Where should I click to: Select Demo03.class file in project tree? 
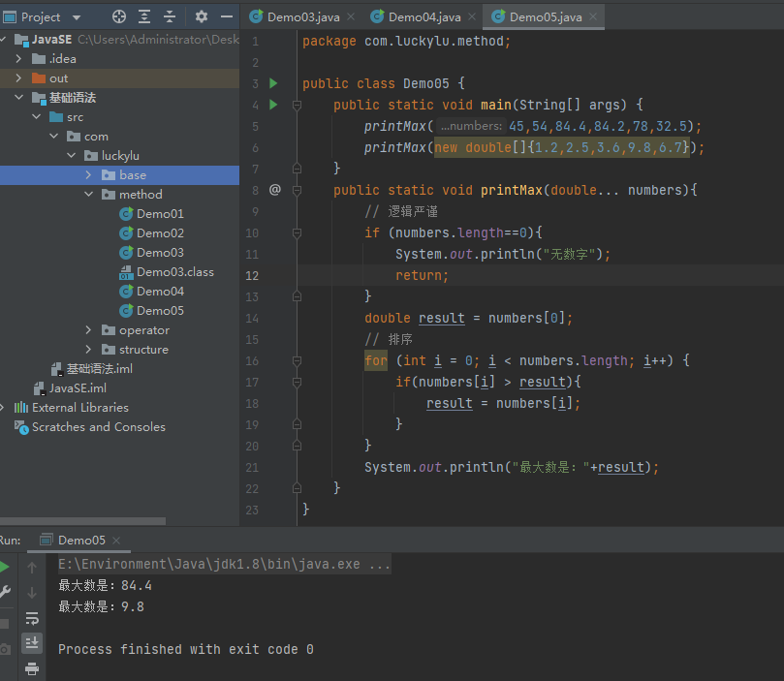(174, 272)
